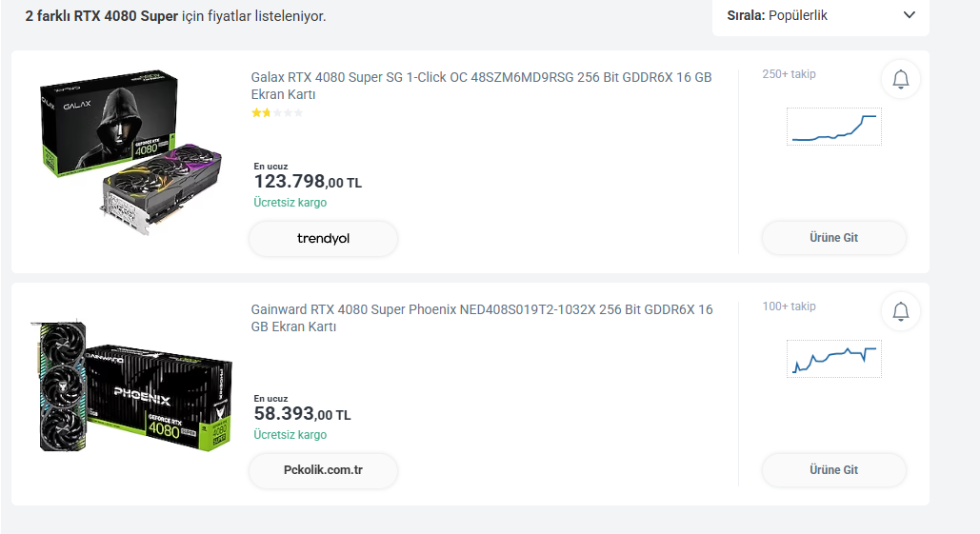Open the Galax RTX 4080 Super product image

point(130,152)
